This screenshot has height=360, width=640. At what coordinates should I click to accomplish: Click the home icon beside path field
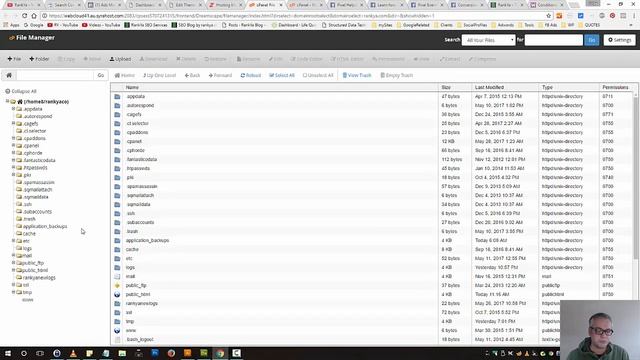[9, 75]
